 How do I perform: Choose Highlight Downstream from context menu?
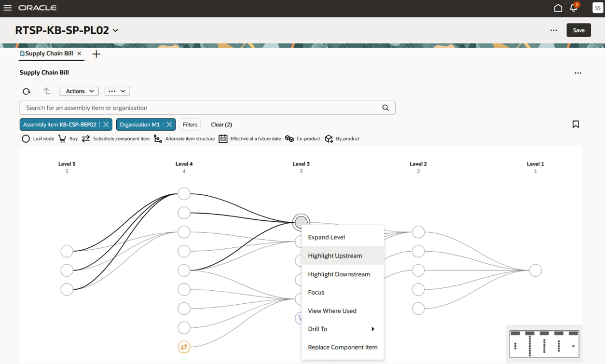coord(343,274)
